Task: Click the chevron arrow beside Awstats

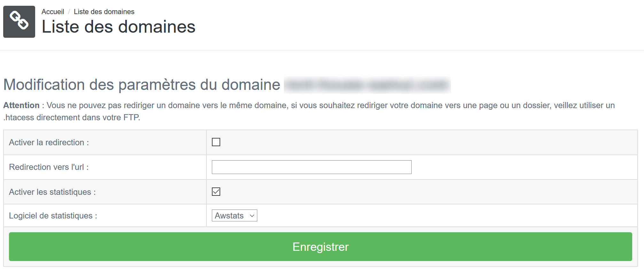Action: (x=252, y=216)
